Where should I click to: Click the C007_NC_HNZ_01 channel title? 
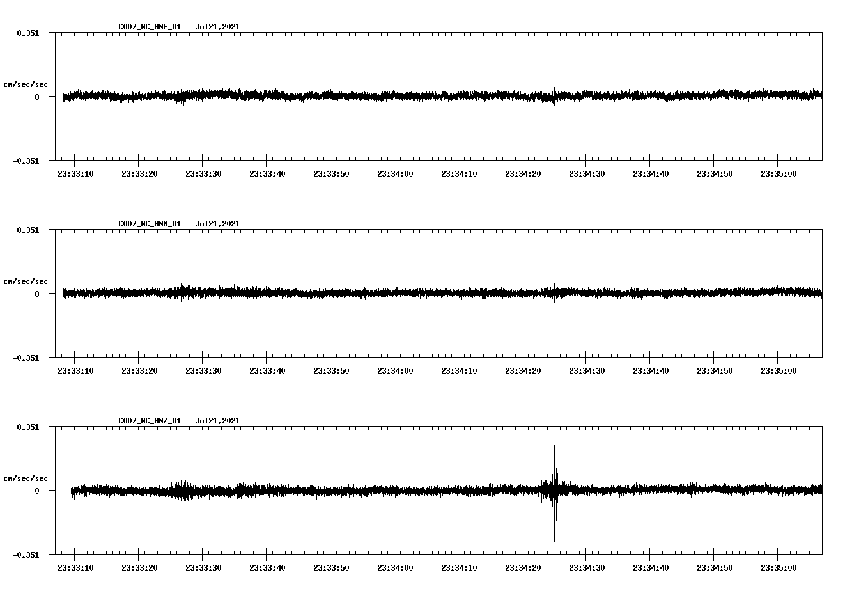pos(150,421)
